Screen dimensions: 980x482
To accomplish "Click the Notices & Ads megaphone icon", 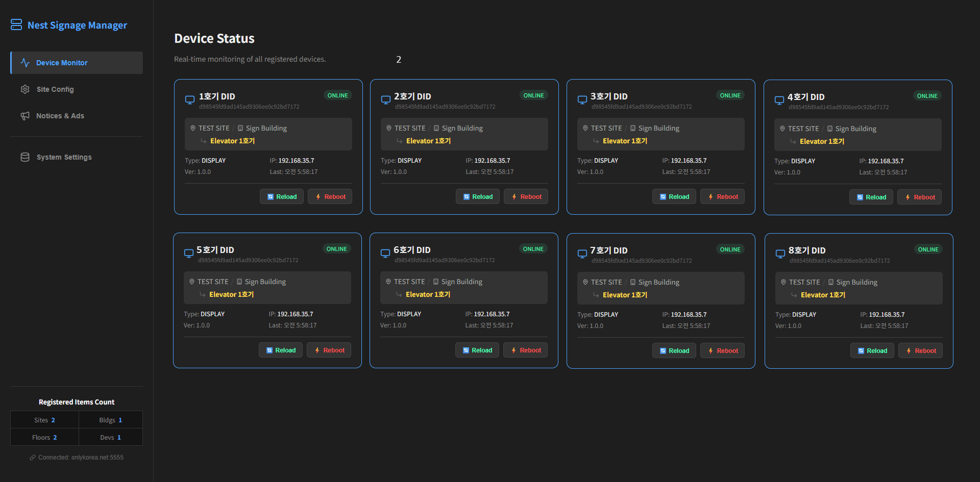I will click(25, 116).
